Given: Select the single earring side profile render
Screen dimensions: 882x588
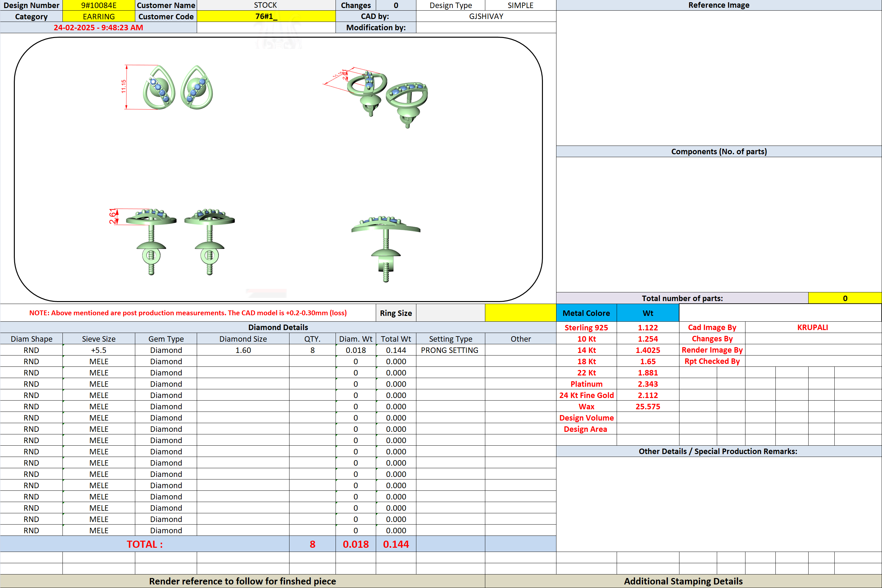Looking at the screenshot, I should [386, 249].
